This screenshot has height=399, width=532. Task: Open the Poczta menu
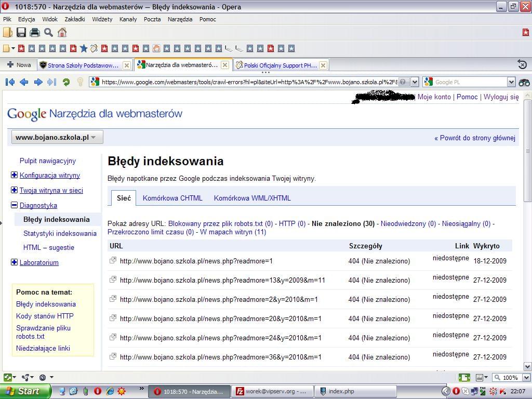[x=152, y=19]
